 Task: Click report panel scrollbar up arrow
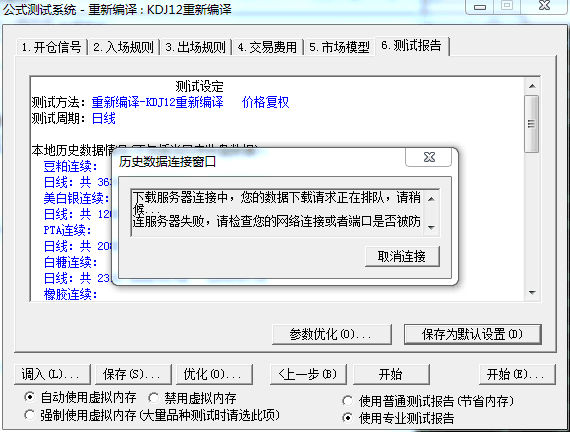click(532, 86)
